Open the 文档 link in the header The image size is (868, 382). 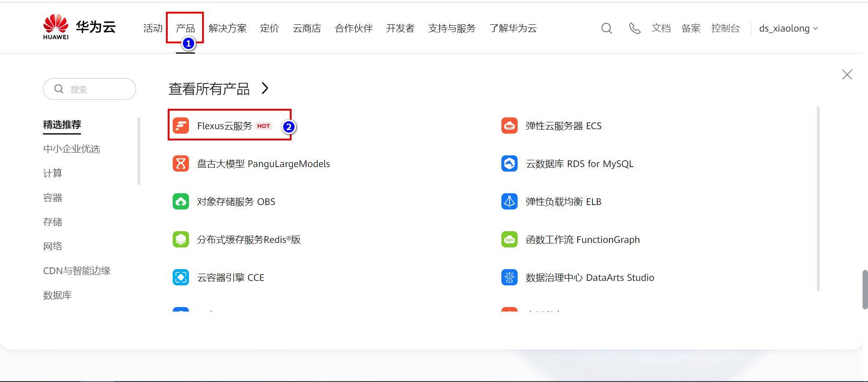coord(661,28)
